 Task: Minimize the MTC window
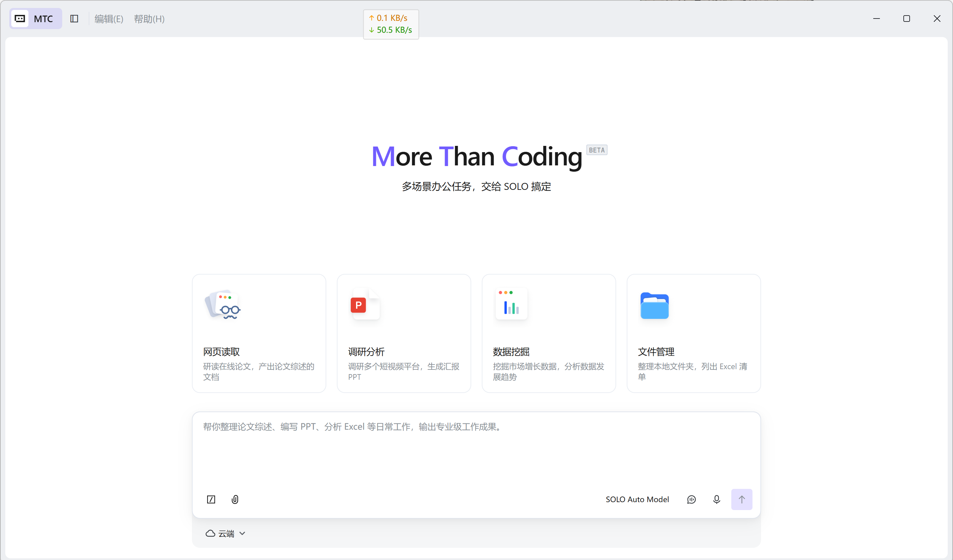point(877,19)
